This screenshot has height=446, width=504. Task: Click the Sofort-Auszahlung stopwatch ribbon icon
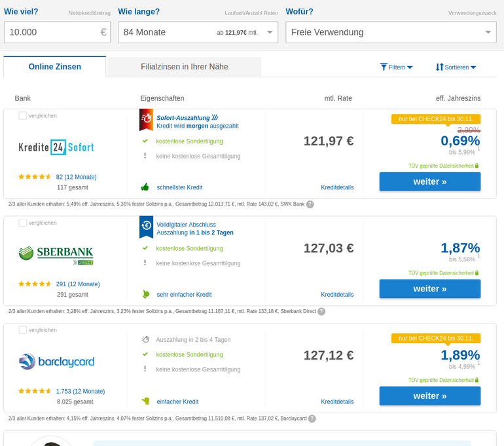click(x=146, y=120)
